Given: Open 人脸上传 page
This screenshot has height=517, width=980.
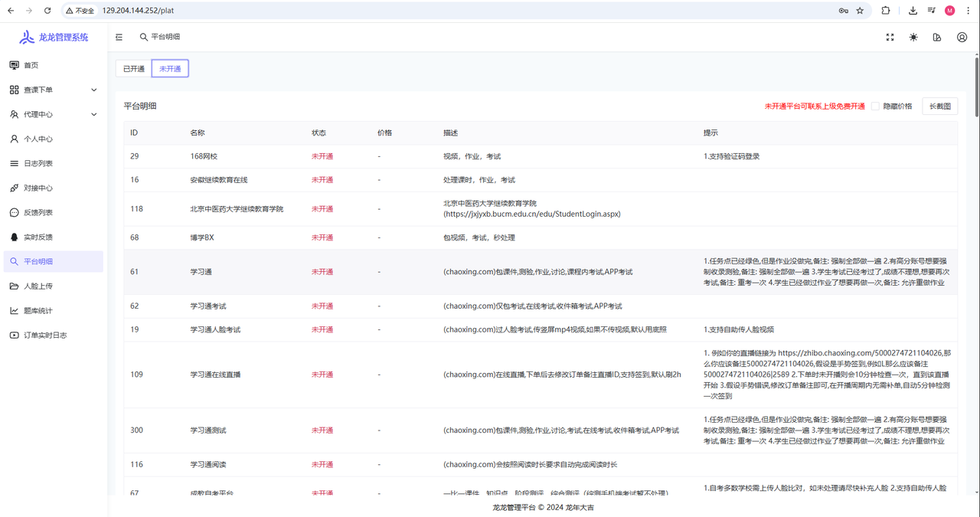Looking at the screenshot, I should (53, 286).
